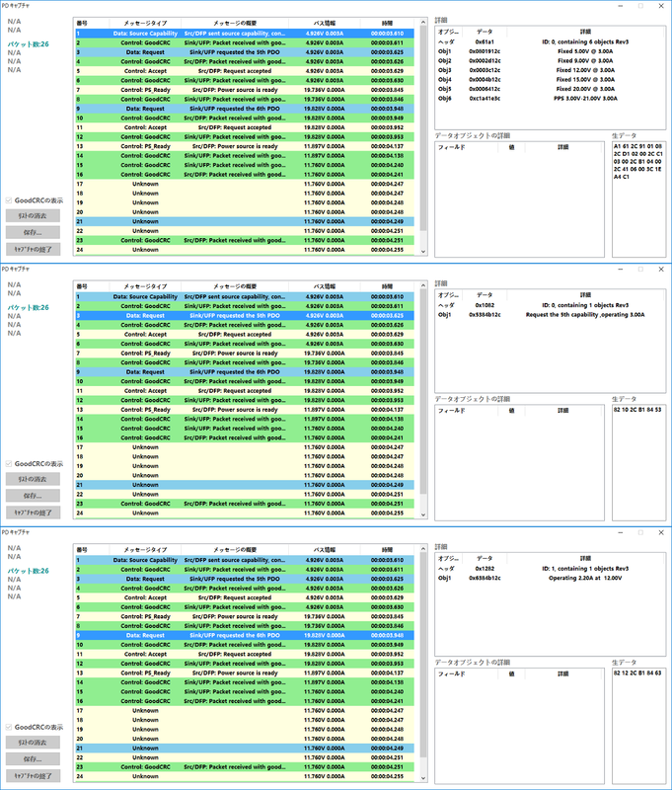
Task: Select row 1 Data: Source Capability in middle window
Action: tap(245, 297)
